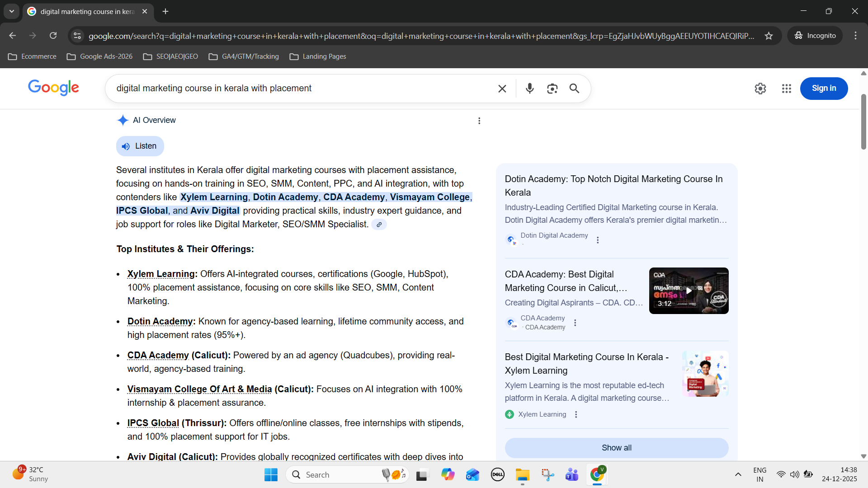Open a new browser tab
This screenshot has height=488, width=868.
[x=165, y=11]
